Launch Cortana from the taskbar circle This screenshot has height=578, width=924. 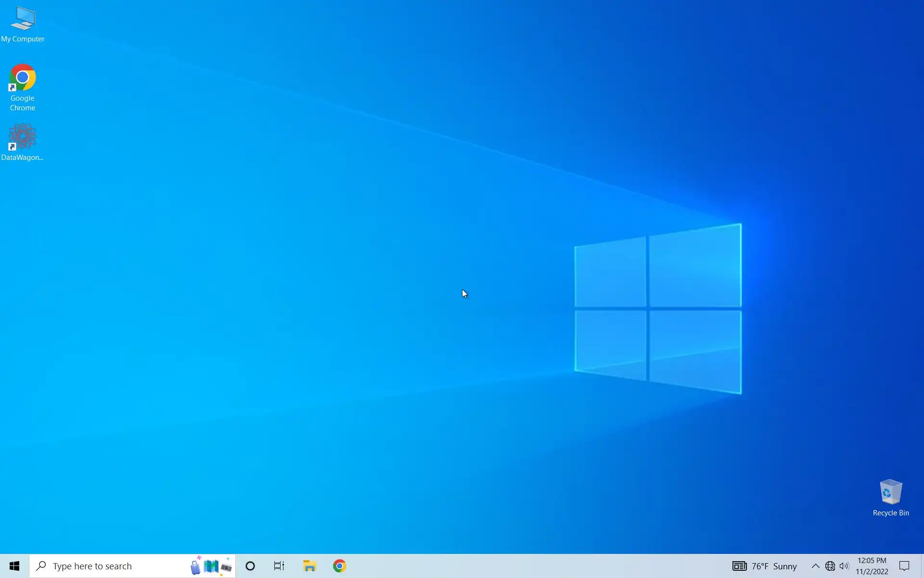pos(250,566)
